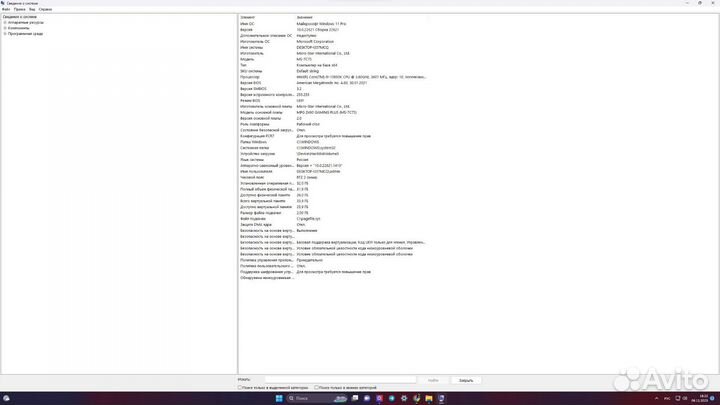Click the Принудительно value
The height and width of the screenshot is (405, 720).
pyautogui.click(x=309, y=260)
